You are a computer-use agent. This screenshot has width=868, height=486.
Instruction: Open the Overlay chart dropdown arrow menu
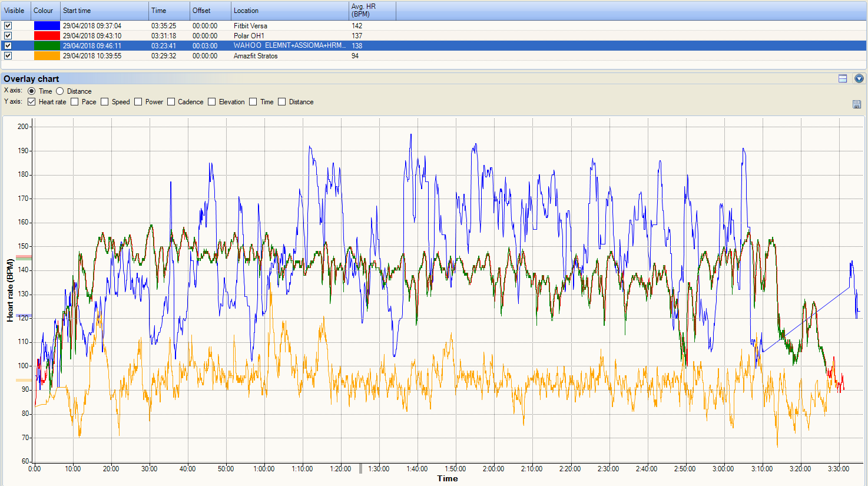859,78
